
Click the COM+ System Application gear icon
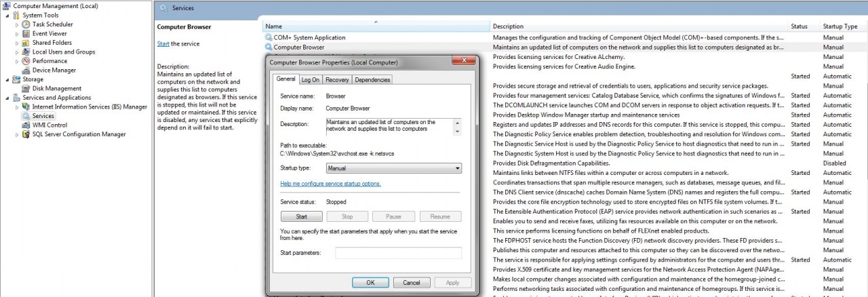[269, 37]
